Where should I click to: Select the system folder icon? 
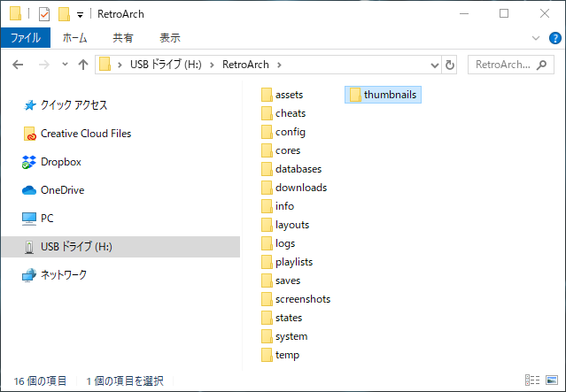(x=267, y=336)
